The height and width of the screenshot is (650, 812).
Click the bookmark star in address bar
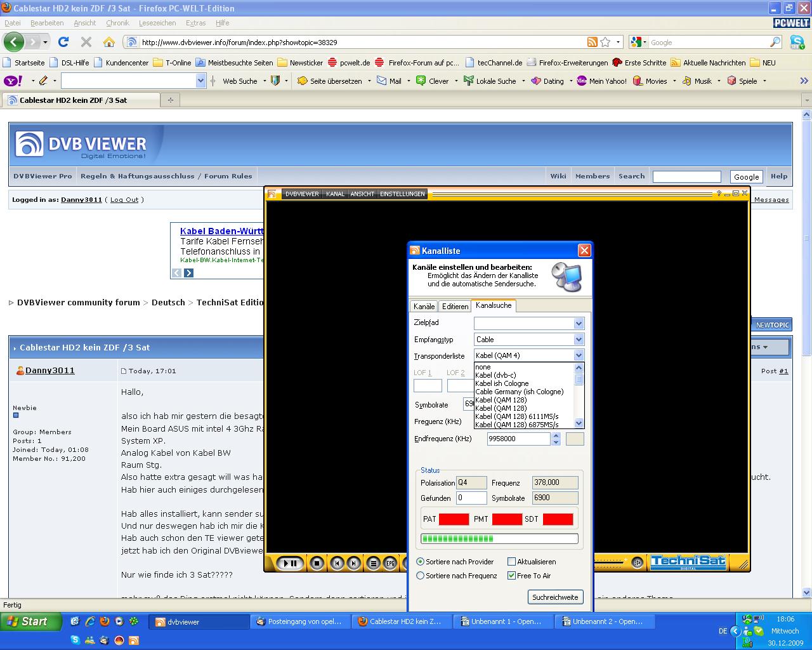605,42
